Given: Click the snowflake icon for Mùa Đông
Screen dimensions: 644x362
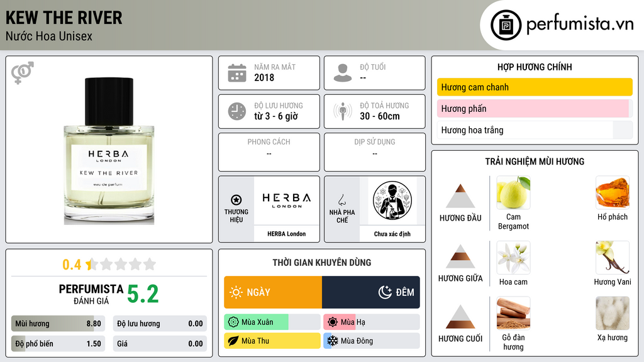Looking at the screenshot, I should click(333, 341).
